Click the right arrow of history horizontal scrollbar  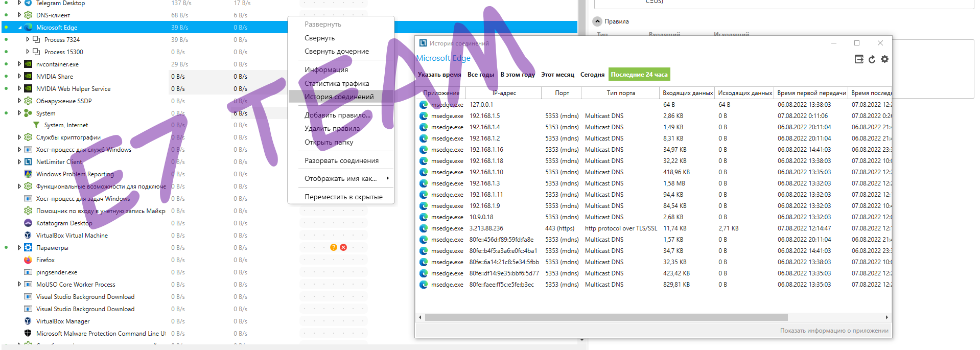pos(886,317)
